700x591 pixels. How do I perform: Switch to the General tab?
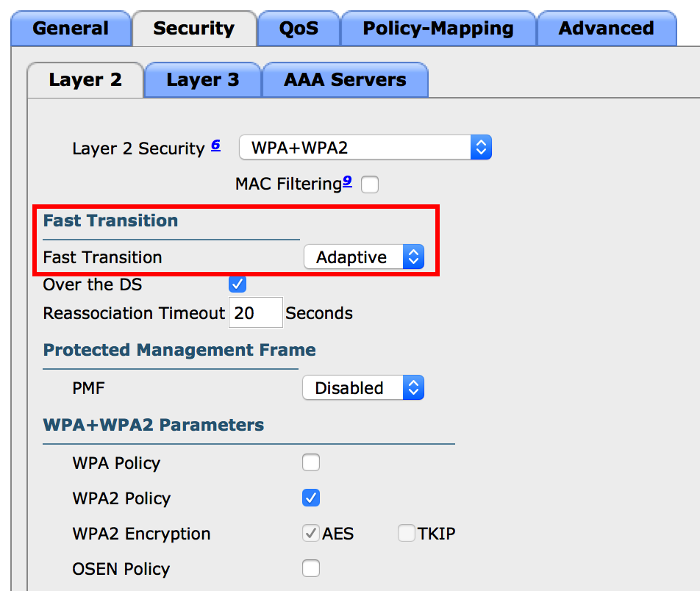tap(71, 29)
